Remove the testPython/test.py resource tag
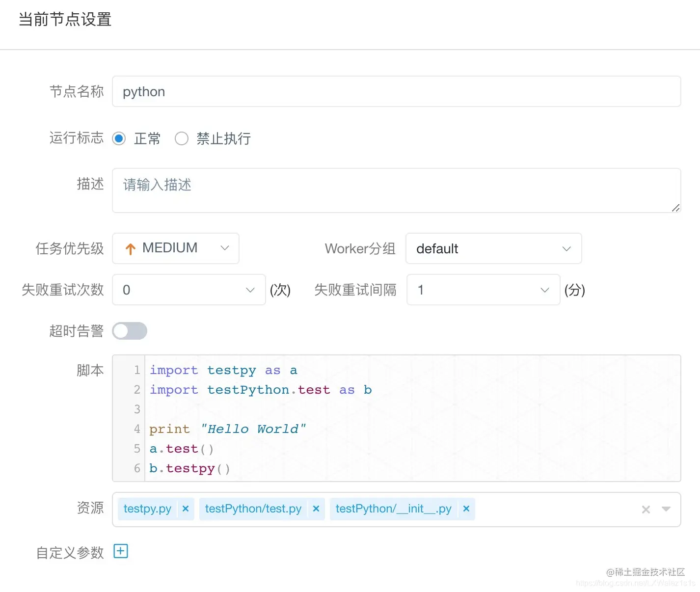The width and height of the screenshot is (700, 592). point(316,509)
